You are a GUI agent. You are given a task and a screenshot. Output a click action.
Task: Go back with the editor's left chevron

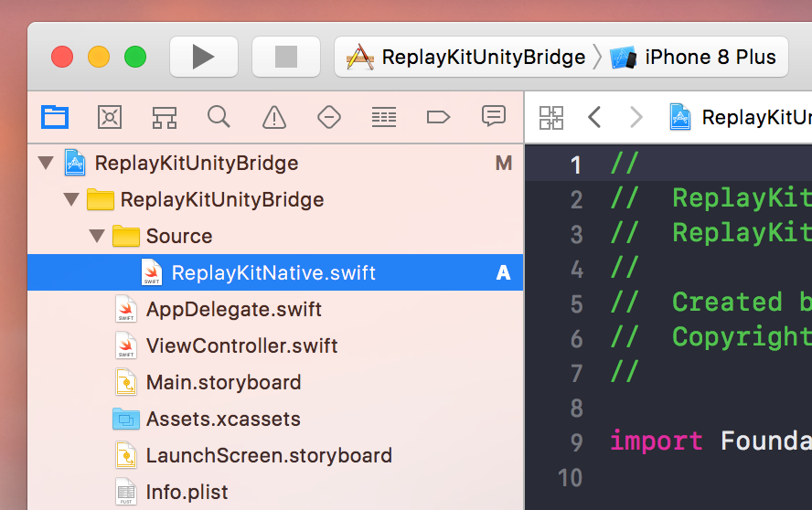tap(594, 118)
